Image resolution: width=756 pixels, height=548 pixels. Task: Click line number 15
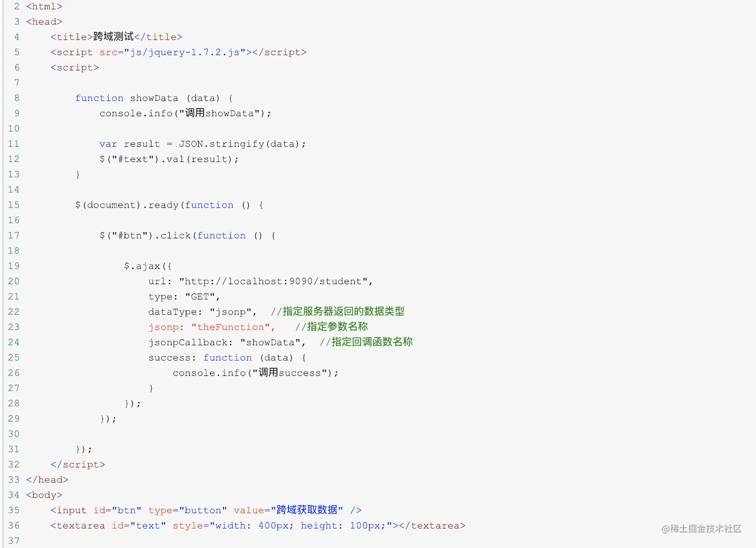[13, 205]
